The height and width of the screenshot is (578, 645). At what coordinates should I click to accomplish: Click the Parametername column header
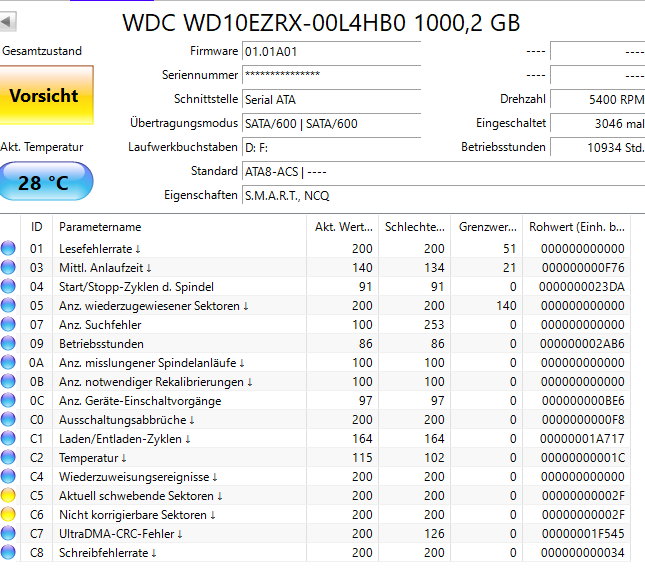tap(179, 227)
